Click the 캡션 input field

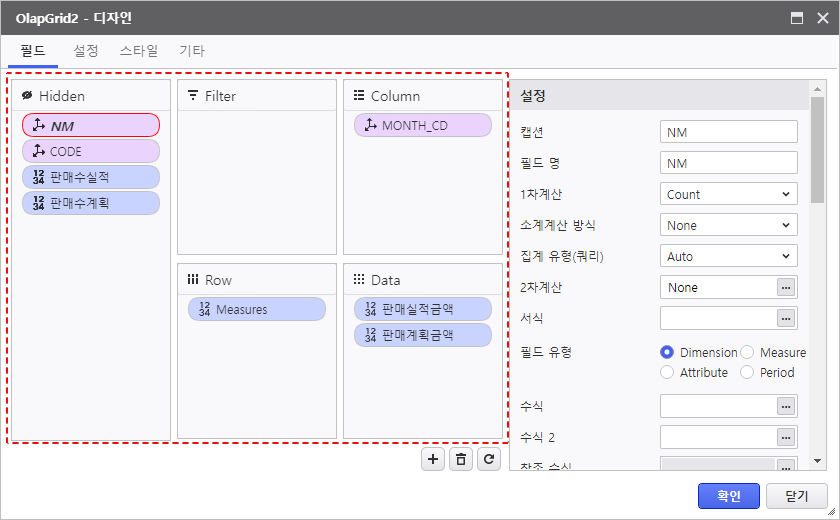point(728,132)
